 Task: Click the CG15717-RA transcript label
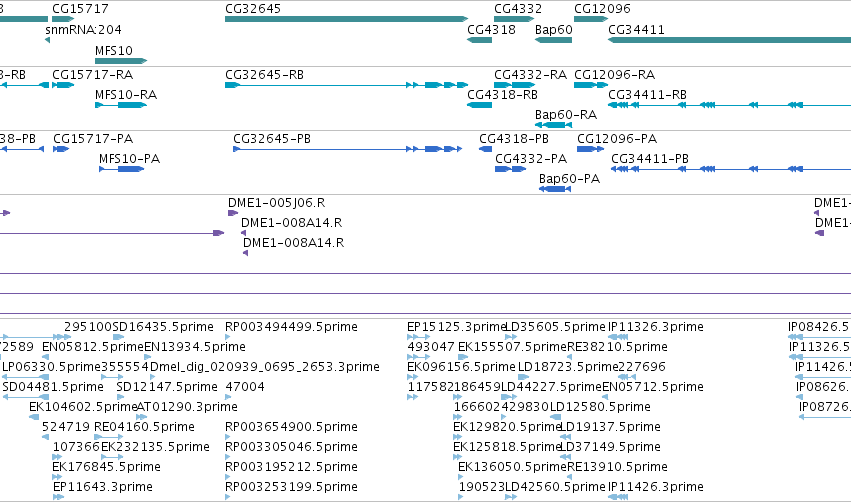tap(92, 74)
